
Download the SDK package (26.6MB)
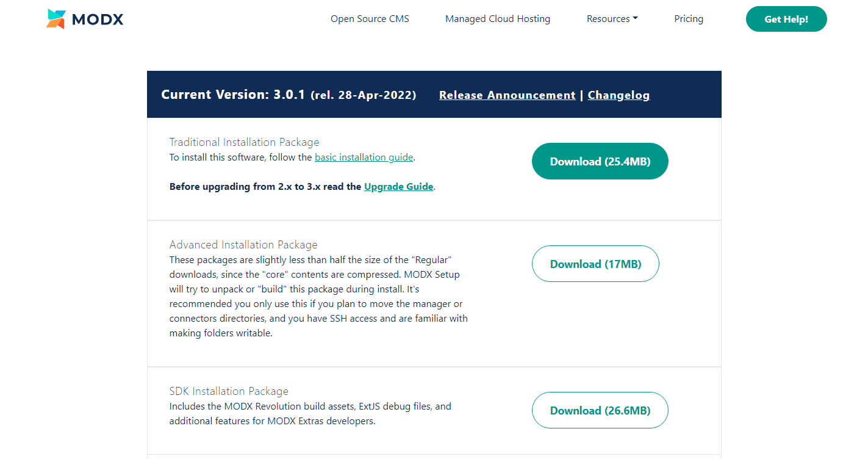600,410
